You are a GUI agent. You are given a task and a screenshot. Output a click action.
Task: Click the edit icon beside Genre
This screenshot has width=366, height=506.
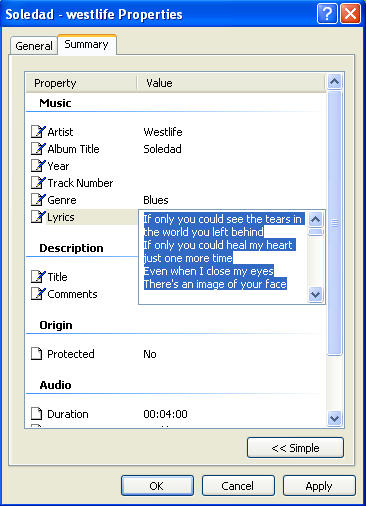[38, 200]
